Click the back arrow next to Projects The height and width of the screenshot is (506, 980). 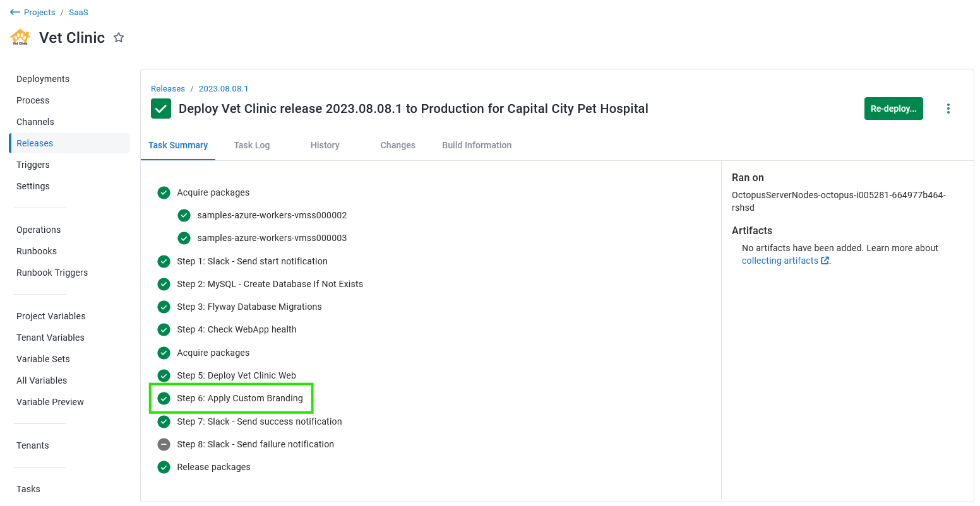pyautogui.click(x=15, y=13)
